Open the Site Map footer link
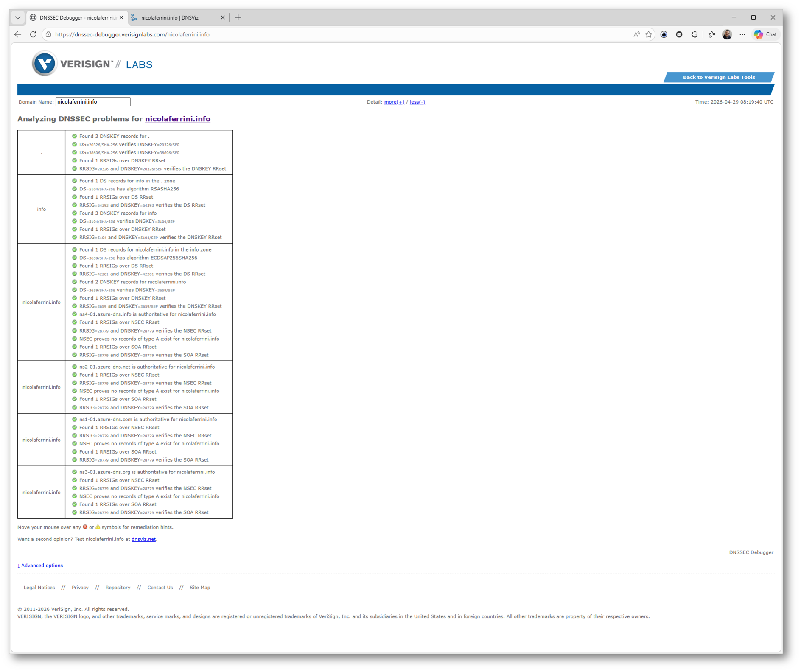 200,588
